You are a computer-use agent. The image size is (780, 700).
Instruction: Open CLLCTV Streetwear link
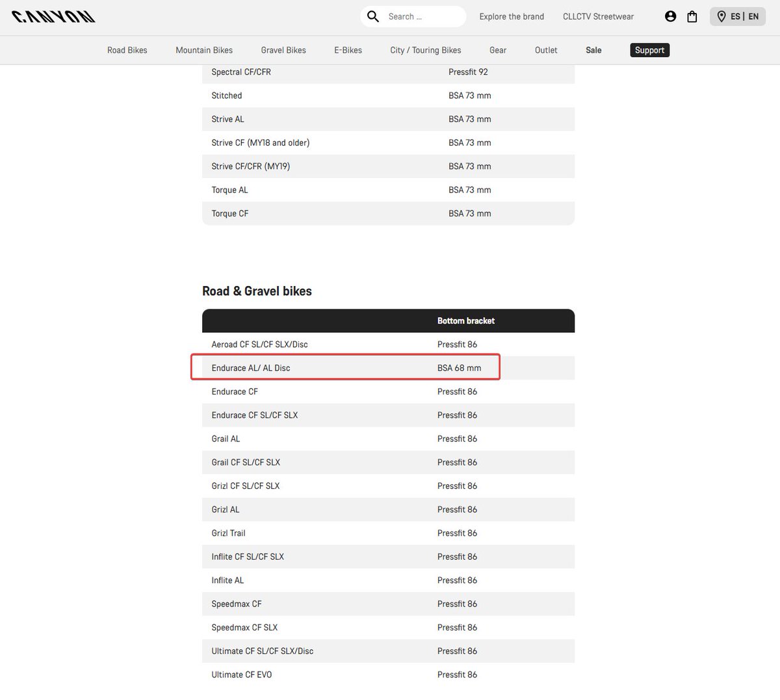(x=598, y=16)
